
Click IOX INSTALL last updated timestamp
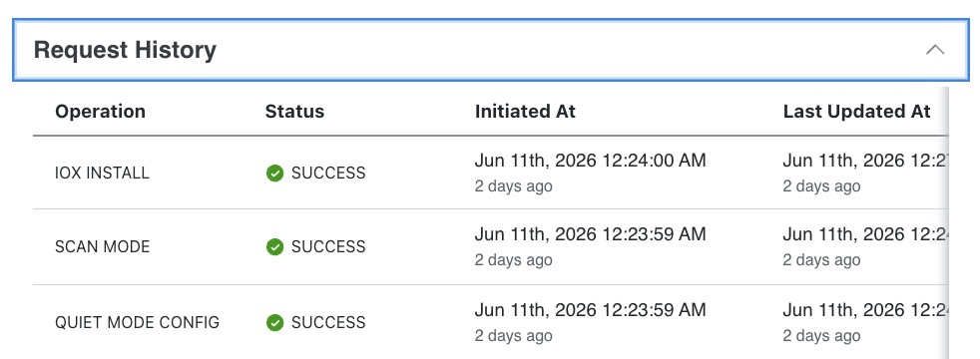coord(865,161)
